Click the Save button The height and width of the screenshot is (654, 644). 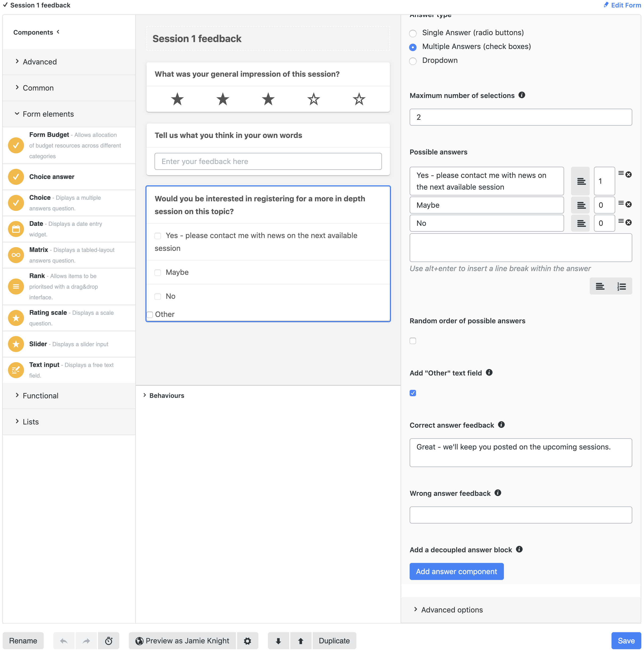(626, 640)
